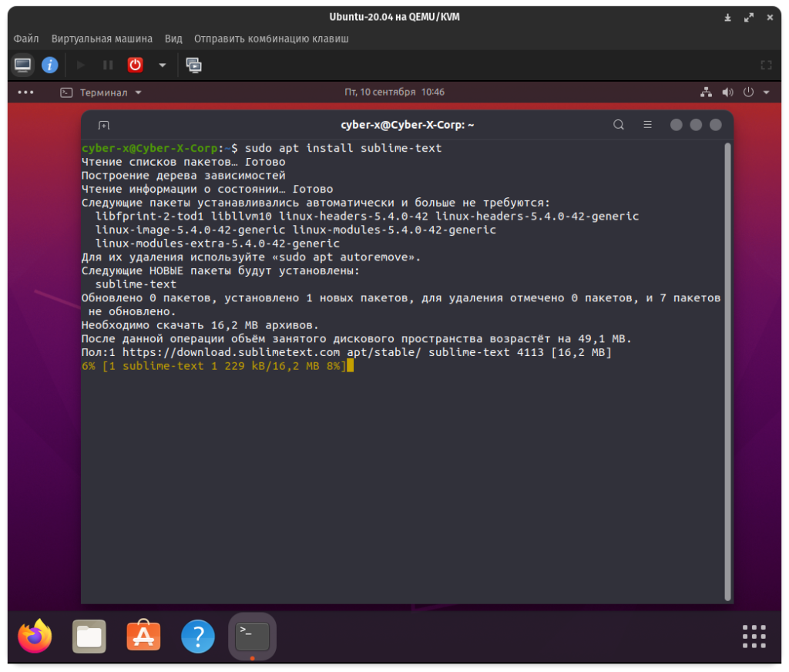Click the red power shutdown button

tap(135, 65)
